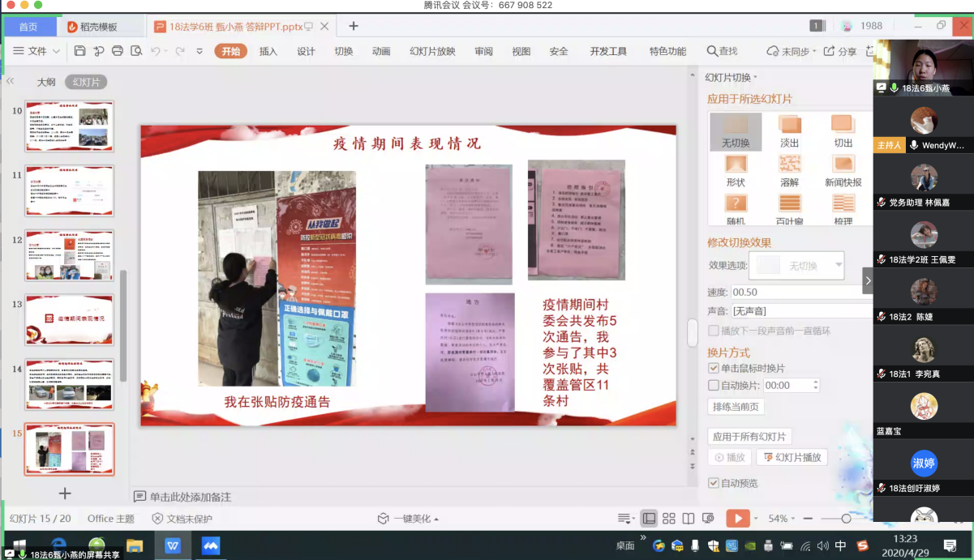Open print preview from the quick toolbar
This screenshot has width=974, height=560.
pyautogui.click(x=135, y=51)
